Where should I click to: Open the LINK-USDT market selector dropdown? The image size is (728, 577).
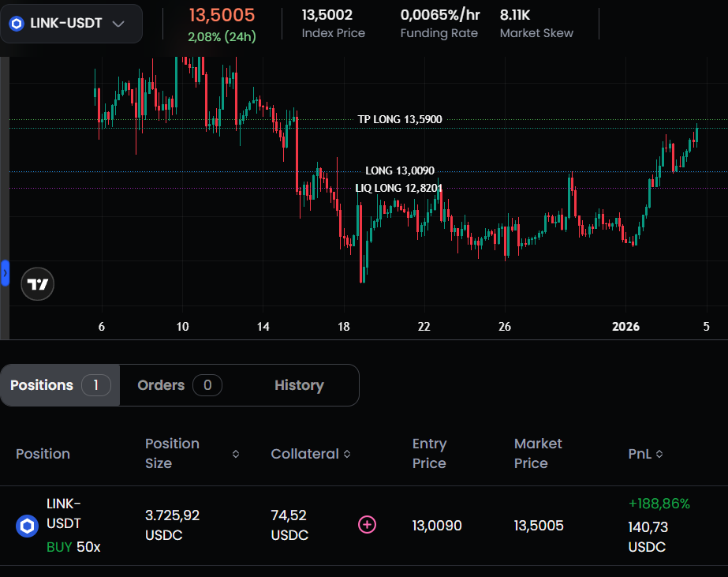(x=71, y=23)
